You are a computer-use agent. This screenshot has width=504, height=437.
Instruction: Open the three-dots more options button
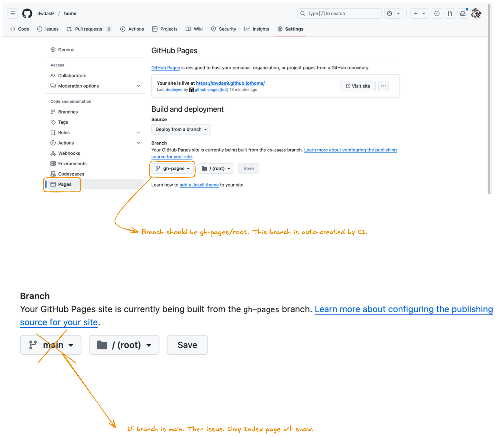pos(383,86)
